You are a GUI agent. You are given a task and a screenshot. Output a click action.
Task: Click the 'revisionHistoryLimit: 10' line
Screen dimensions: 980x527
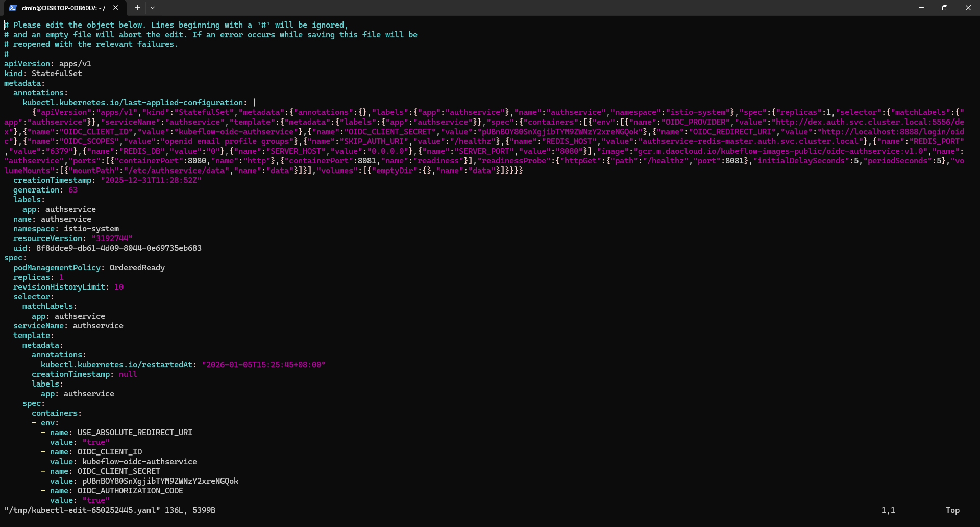click(x=68, y=287)
